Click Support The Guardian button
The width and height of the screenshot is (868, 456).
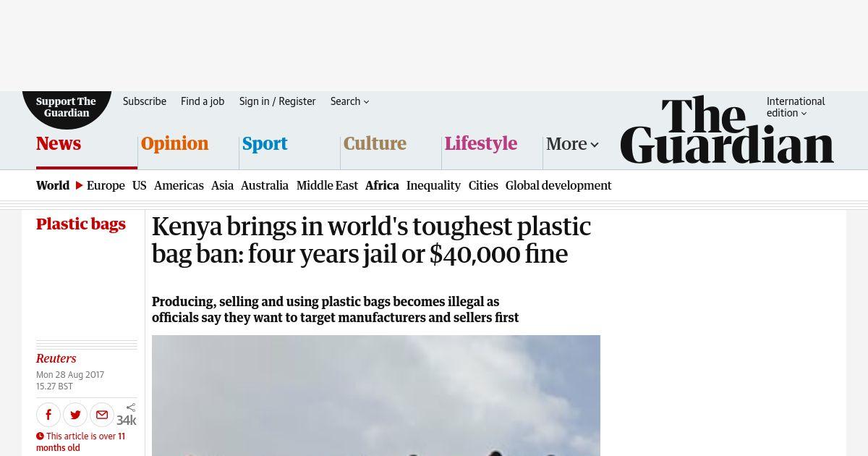tap(67, 107)
